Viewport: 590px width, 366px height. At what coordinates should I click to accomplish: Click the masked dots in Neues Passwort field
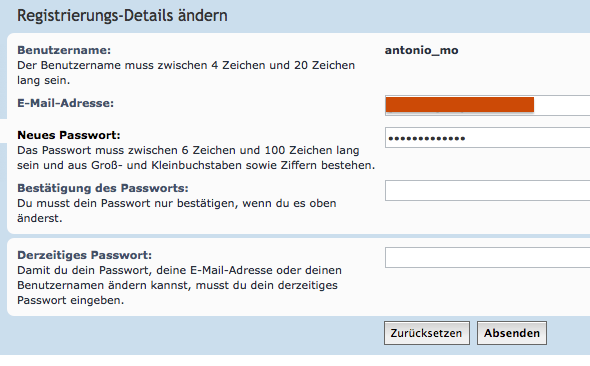(427, 139)
